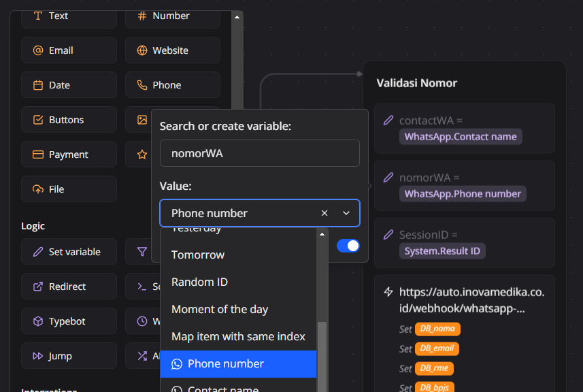Clear the Phone number value selection

tap(324, 213)
